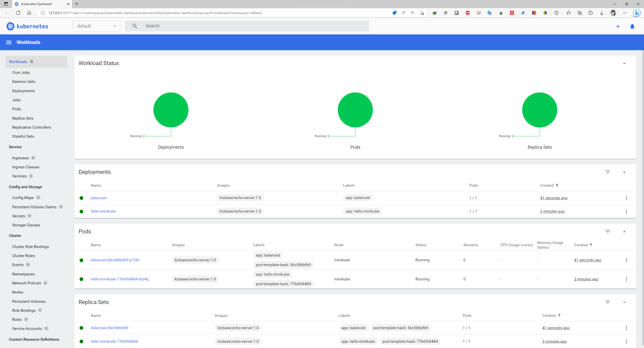Screen dimensions: 644x348
Task: Click the green Pods status circle
Action: (x=355, y=110)
